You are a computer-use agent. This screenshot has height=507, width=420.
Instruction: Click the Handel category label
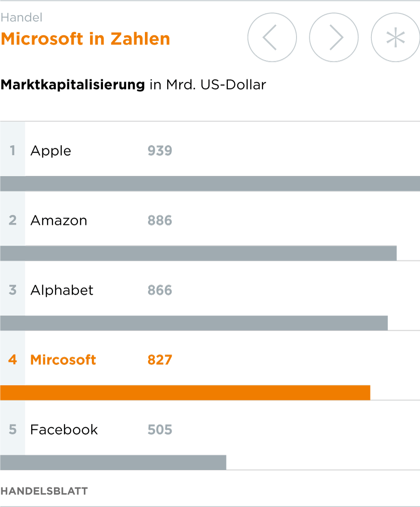[22, 17]
